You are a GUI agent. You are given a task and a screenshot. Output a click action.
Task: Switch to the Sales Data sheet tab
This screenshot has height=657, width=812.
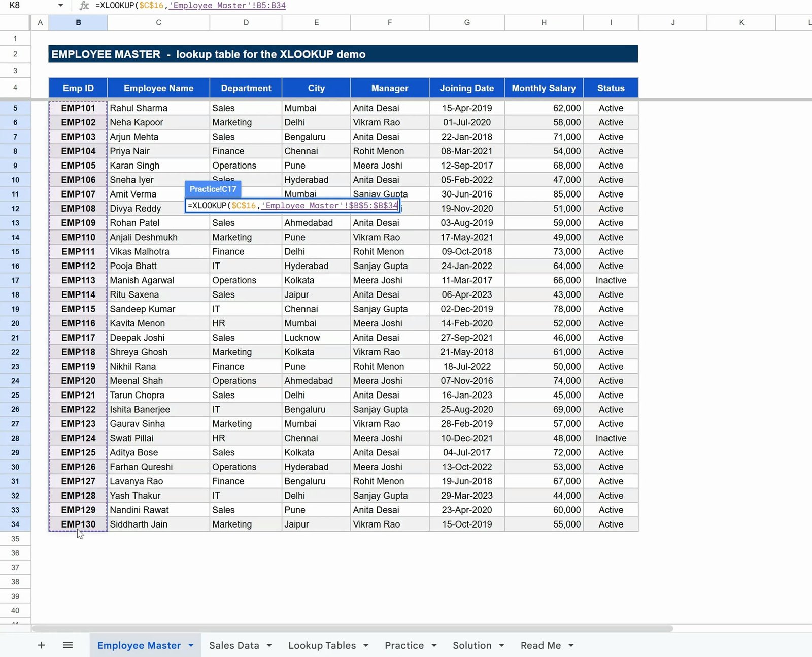[234, 645]
